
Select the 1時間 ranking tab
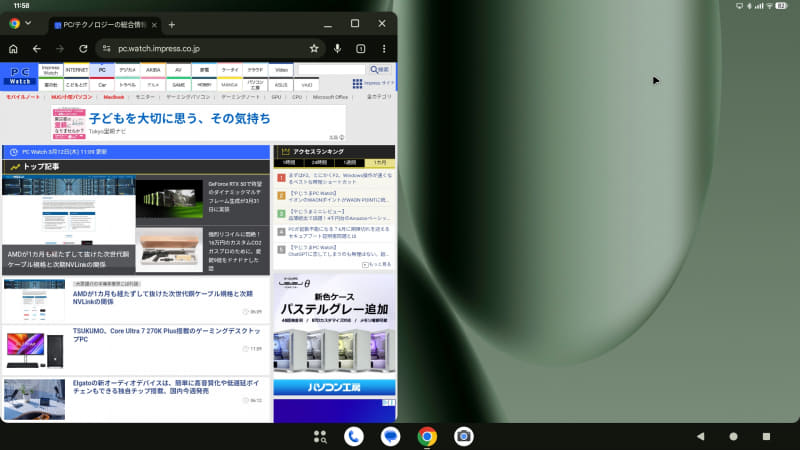pos(289,163)
